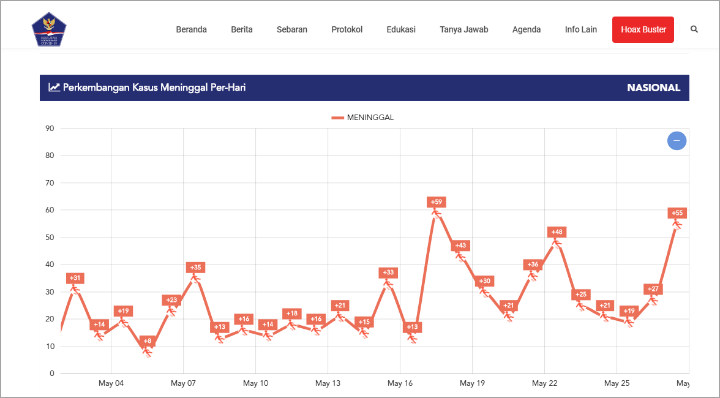720x398 pixels.
Task: Click the COVID-19 task force logo
Action: (x=49, y=29)
